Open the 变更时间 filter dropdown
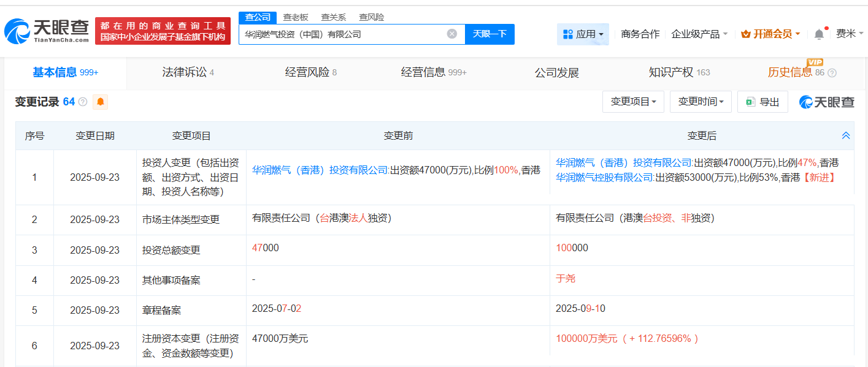 [701, 102]
